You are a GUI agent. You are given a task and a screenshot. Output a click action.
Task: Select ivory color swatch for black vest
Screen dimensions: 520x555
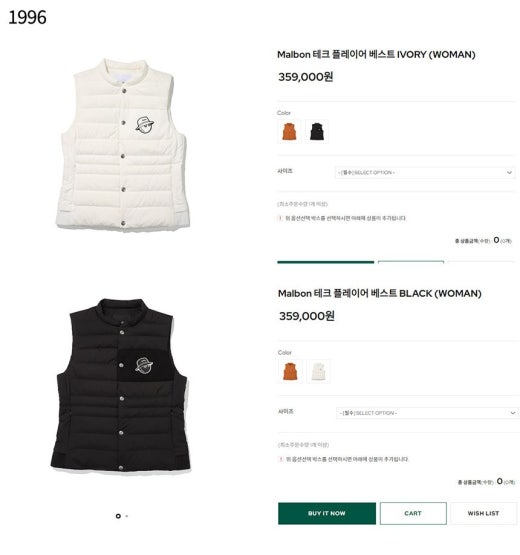pyautogui.click(x=318, y=371)
